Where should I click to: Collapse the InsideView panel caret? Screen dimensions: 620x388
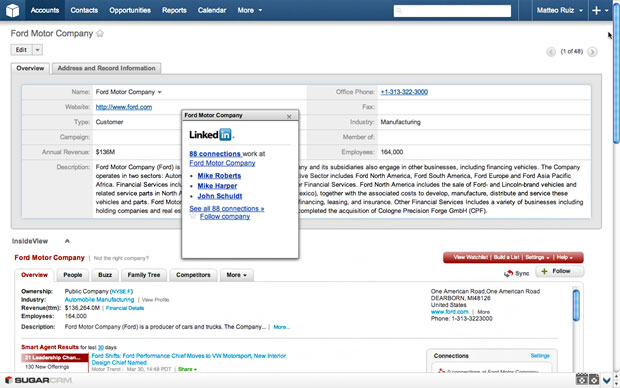[67, 241]
